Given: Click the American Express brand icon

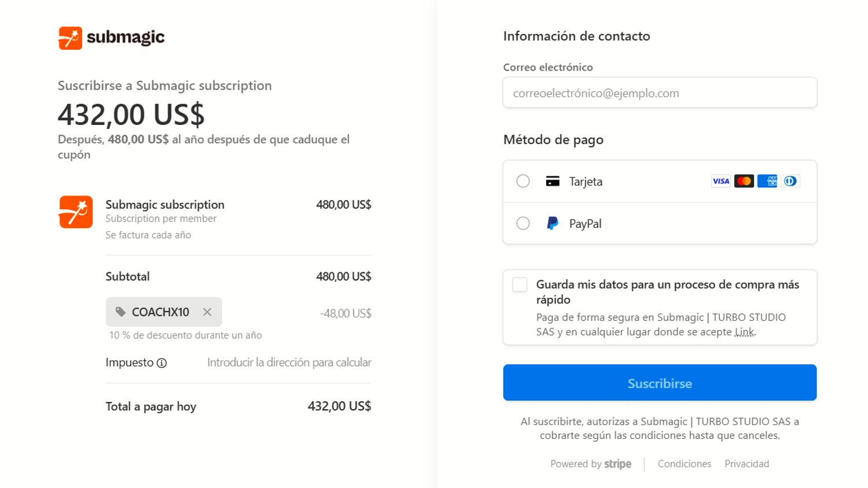Looking at the screenshot, I should (767, 181).
